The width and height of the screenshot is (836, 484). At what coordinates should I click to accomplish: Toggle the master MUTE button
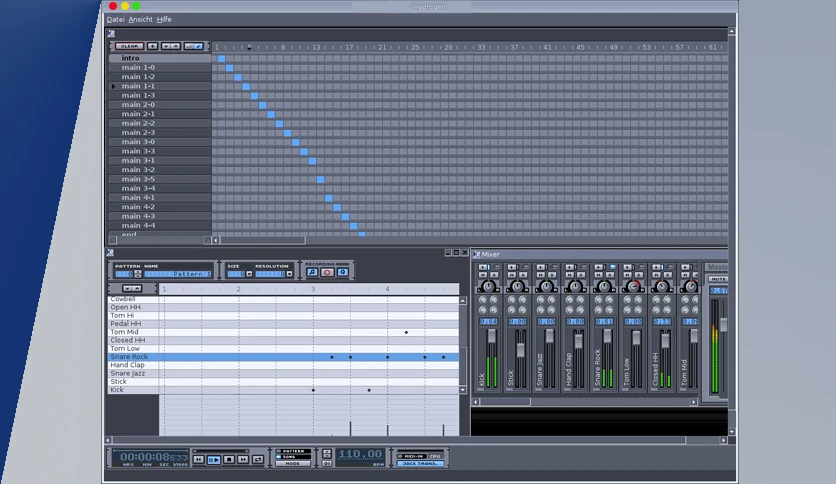coord(718,279)
